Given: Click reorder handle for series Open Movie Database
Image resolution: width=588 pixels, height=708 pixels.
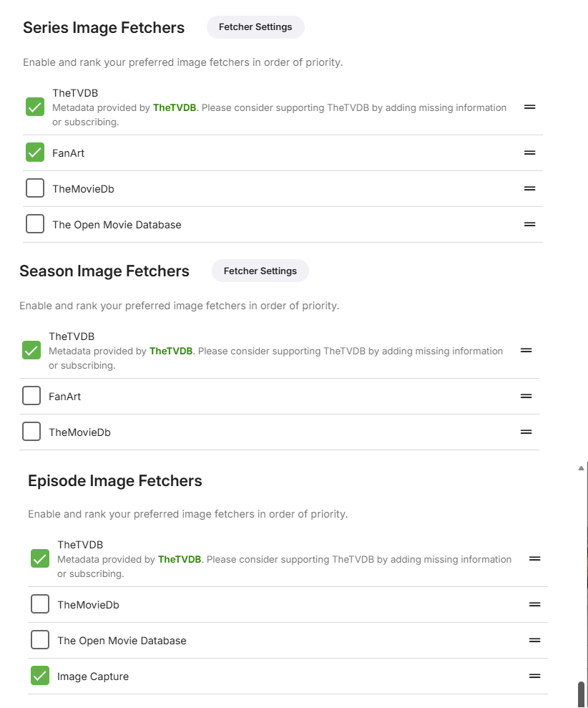Looking at the screenshot, I should click(529, 225).
